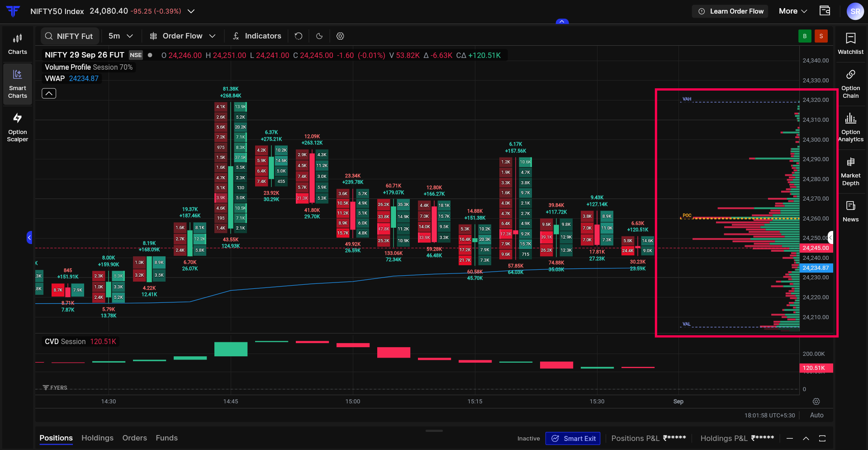Screen dimensions: 868x450
Task: Switch to the Holdings tab
Action: (x=97, y=438)
